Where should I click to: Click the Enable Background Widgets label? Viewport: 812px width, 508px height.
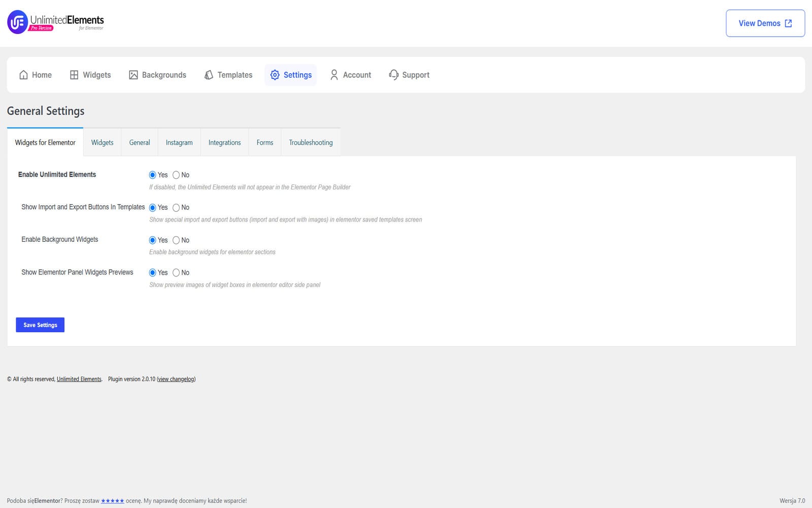point(60,240)
